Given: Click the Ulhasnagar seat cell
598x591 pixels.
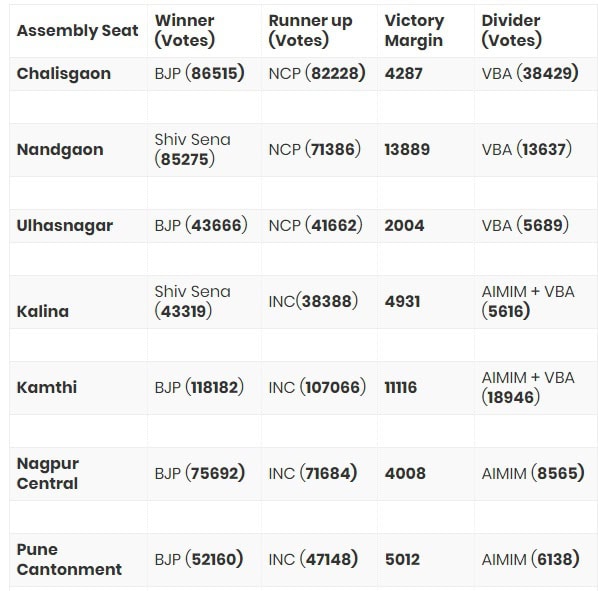Looking at the screenshot, I should click(x=65, y=225).
